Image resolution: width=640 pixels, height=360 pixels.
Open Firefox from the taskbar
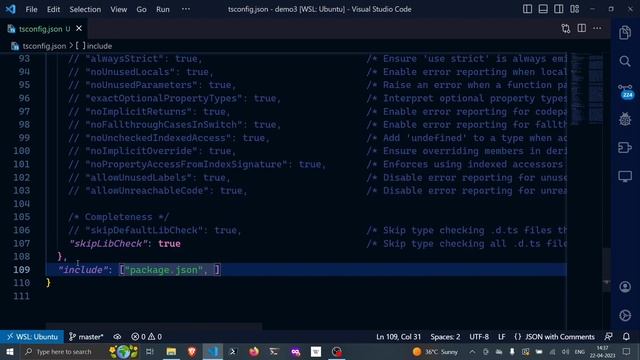tap(254, 352)
